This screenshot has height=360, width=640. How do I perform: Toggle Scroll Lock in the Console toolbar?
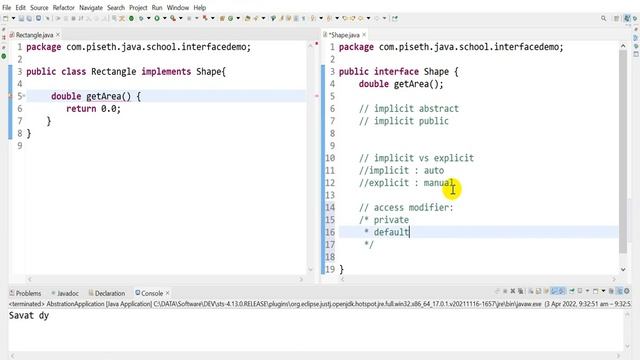coord(538,291)
